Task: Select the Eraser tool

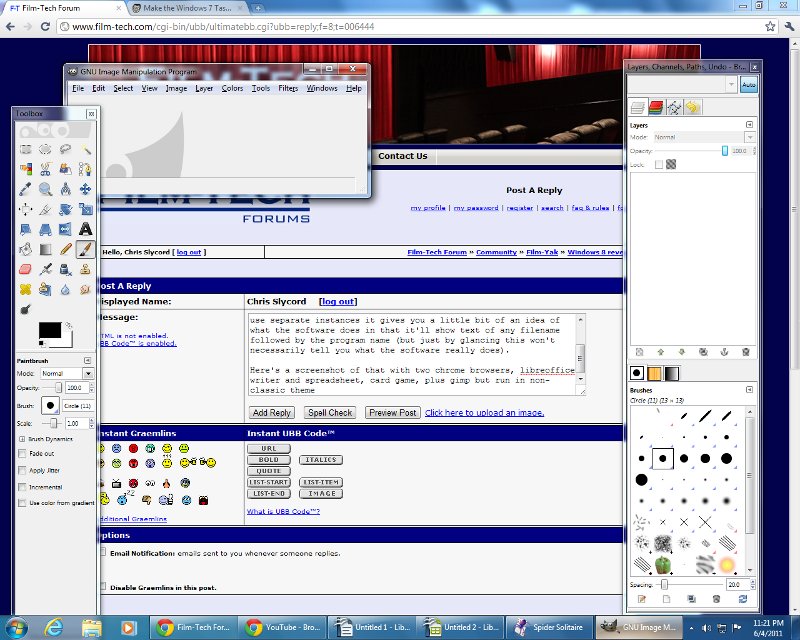Action: pos(26,269)
